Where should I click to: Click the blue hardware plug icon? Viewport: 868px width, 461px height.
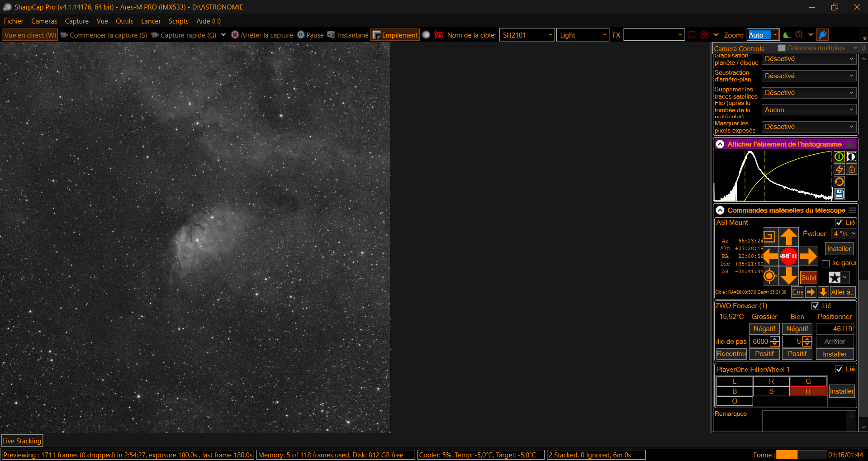[823, 35]
